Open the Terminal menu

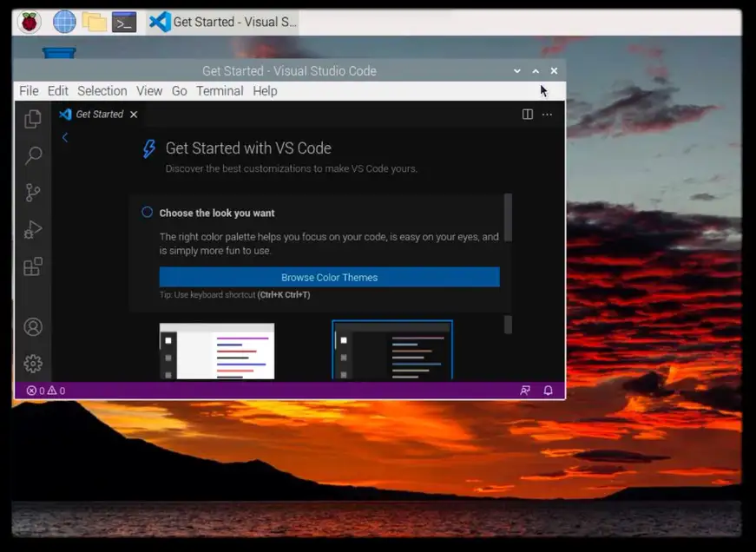(220, 90)
